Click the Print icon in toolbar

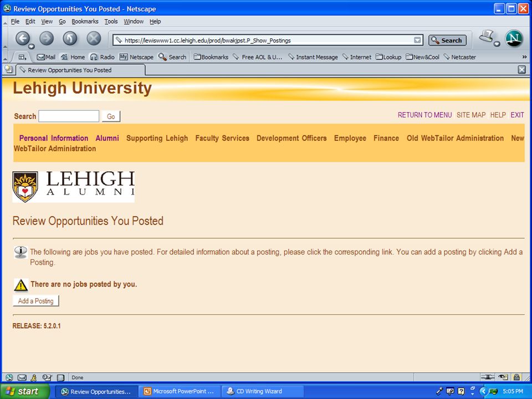coord(486,37)
